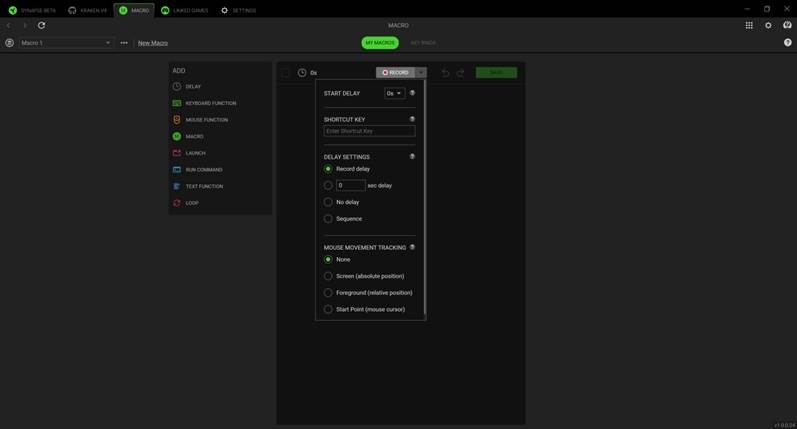Screen dimensions: 797x429
Task: Select the custom sec delay radio button
Action: tap(328, 186)
